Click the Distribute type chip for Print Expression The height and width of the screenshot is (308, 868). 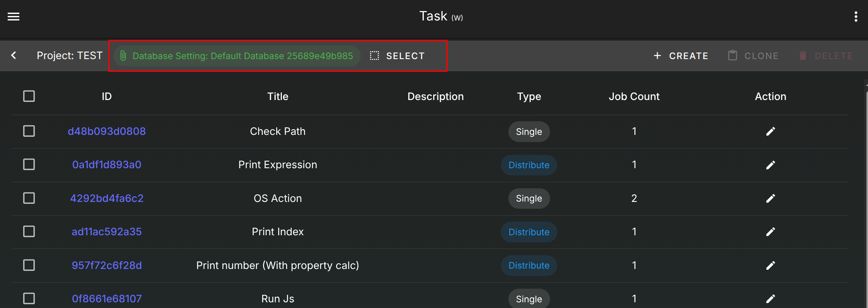coord(529,165)
